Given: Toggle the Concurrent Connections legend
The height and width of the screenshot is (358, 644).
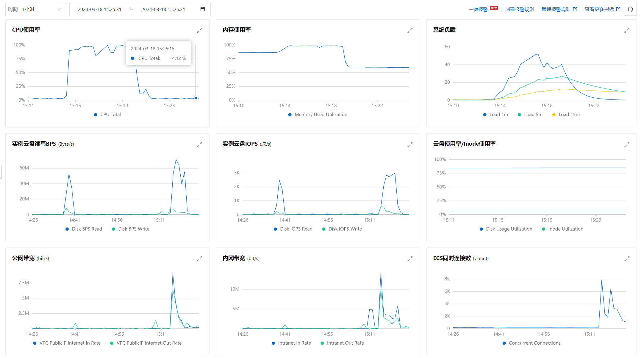Looking at the screenshot, I should click(531, 343).
